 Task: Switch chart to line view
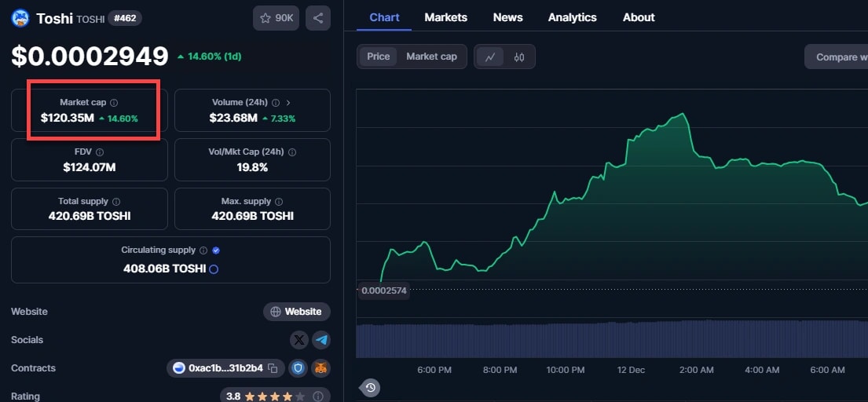coord(490,57)
